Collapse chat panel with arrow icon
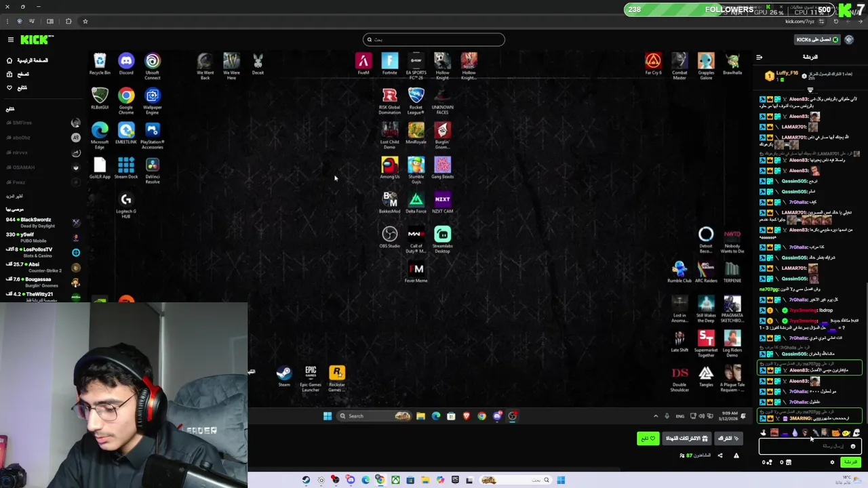Image resolution: width=868 pixels, height=488 pixels. click(759, 58)
